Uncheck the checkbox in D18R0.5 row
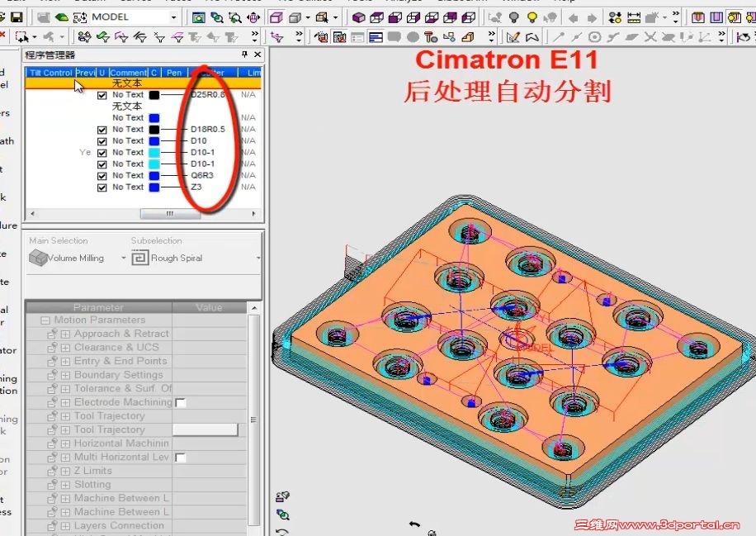756x536 pixels. tap(102, 130)
